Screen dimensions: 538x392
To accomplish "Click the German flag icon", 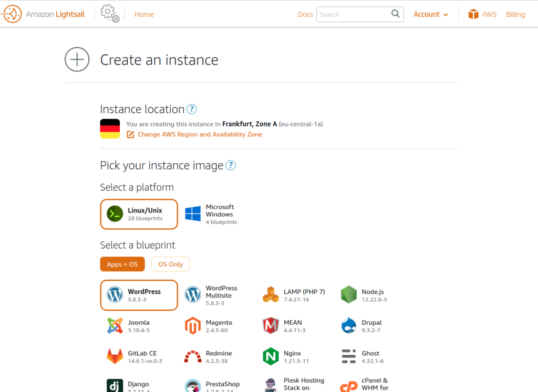I will tap(110, 129).
